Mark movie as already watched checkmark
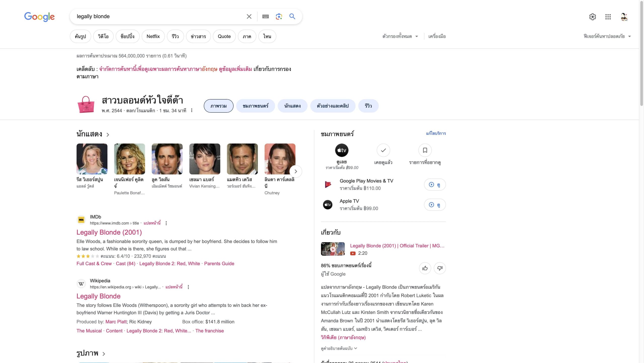Viewport: 644px width, 363px height. (x=383, y=150)
